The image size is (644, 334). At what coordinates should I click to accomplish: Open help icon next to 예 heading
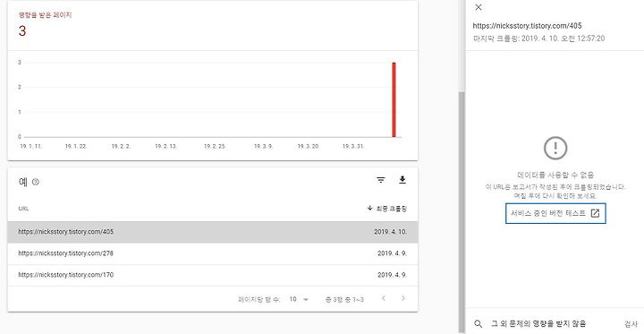(36, 182)
